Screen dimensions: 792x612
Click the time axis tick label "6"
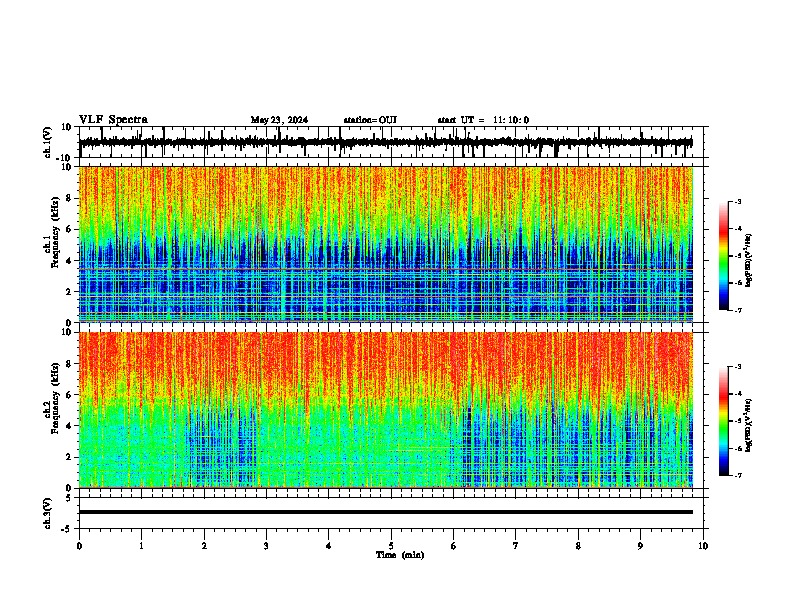(x=453, y=546)
